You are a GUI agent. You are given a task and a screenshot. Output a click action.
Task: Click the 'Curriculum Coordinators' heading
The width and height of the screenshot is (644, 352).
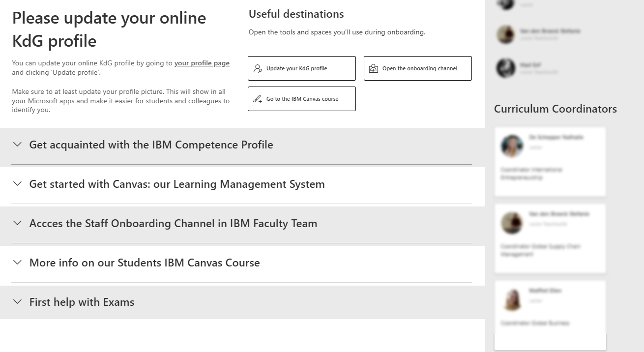click(x=556, y=109)
